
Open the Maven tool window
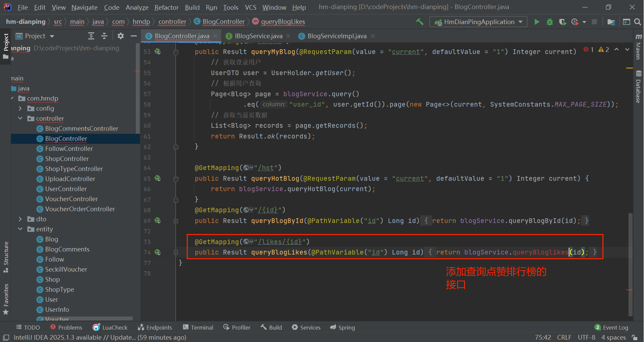(x=638, y=47)
